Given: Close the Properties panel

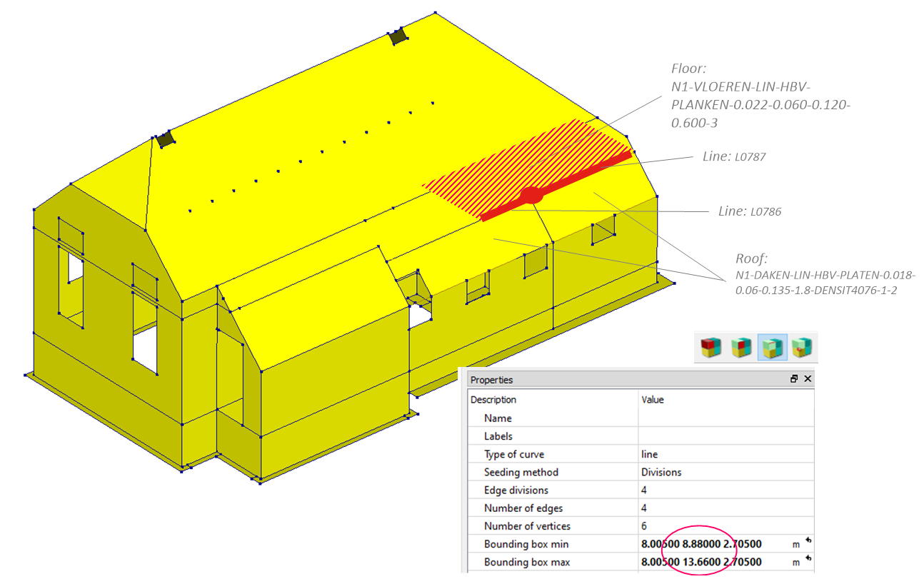Looking at the screenshot, I should (x=808, y=379).
